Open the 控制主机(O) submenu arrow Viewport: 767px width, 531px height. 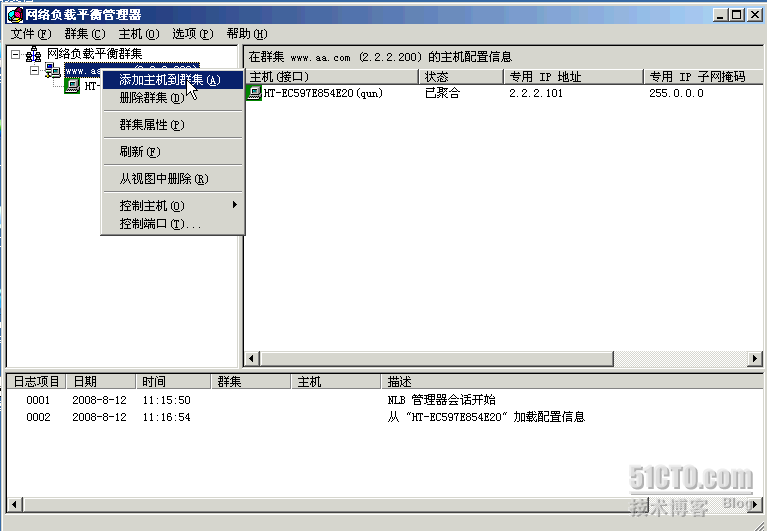pos(235,205)
